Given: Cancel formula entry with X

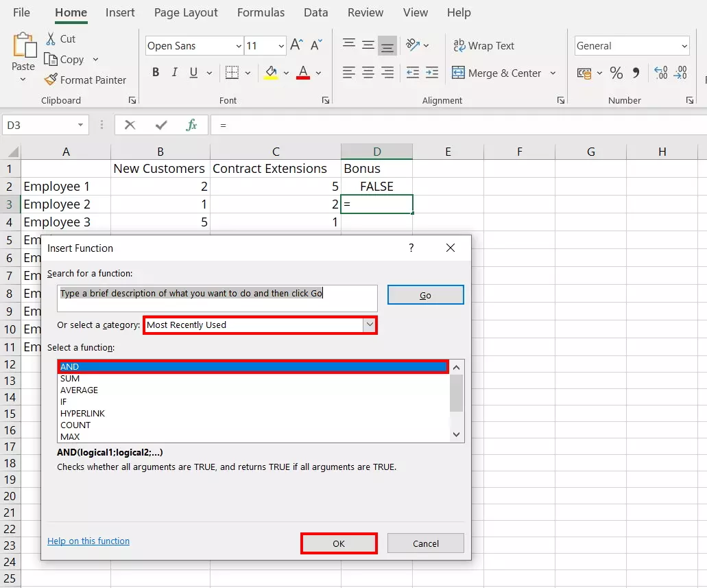Looking at the screenshot, I should [x=130, y=125].
